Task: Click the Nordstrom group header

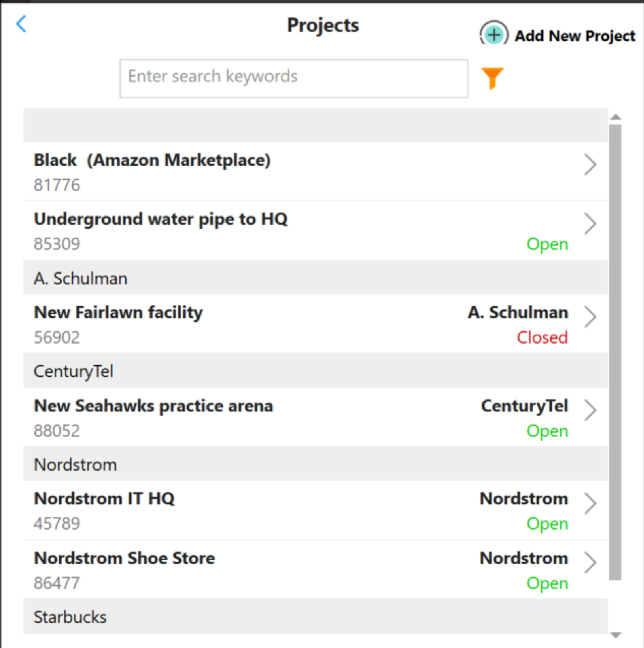Action: [x=316, y=464]
